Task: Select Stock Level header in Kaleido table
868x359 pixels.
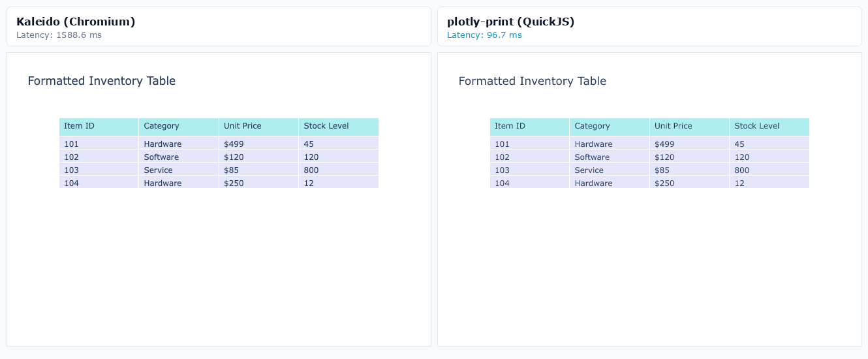Action: [x=339, y=127]
